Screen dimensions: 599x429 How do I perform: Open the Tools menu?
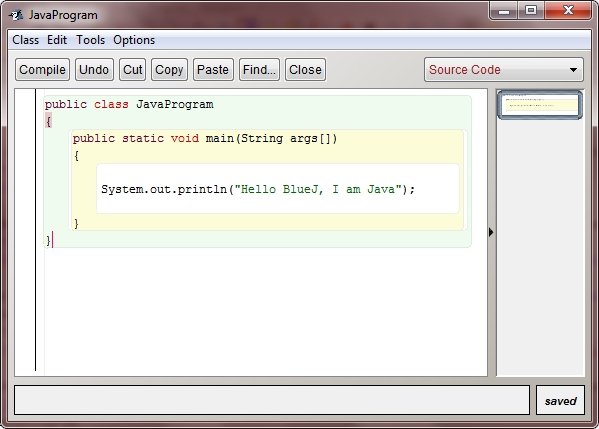91,40
